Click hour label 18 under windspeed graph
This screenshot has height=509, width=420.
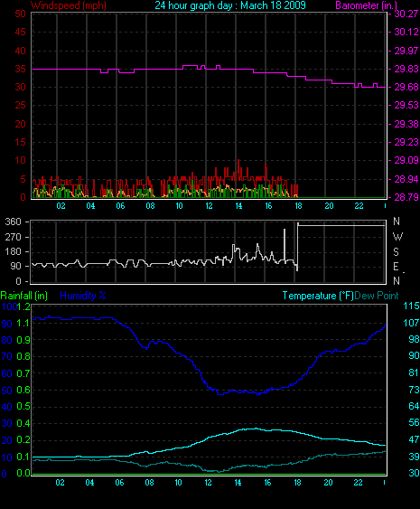(298, 206)
